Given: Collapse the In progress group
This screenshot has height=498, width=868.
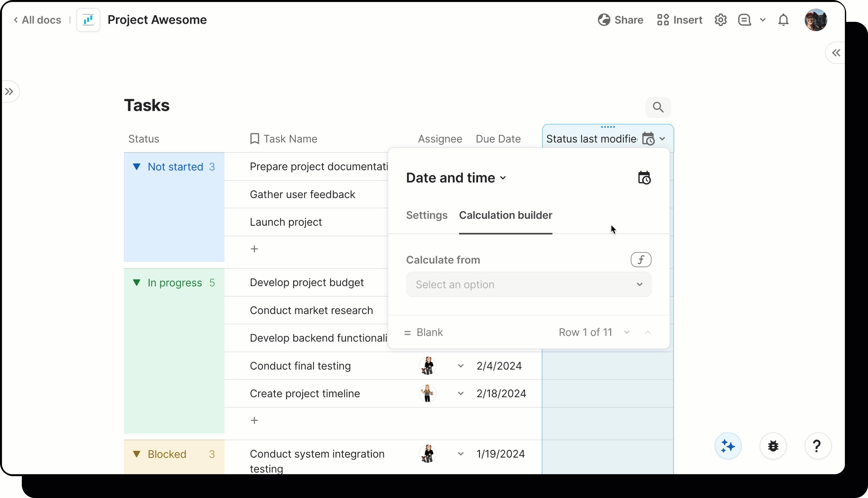Looking at the screenshot, I should pyautogui.click(x=137, y=282).
